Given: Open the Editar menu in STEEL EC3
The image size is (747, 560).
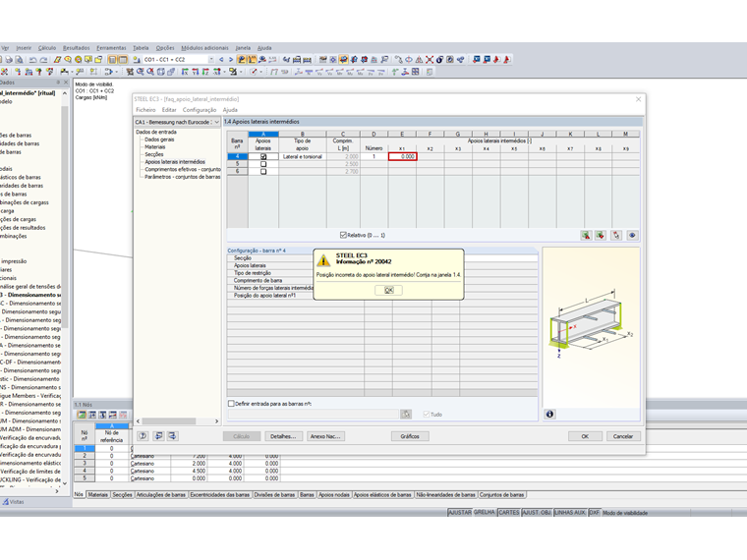Looking at the screenshot, I should pos(169,110).
